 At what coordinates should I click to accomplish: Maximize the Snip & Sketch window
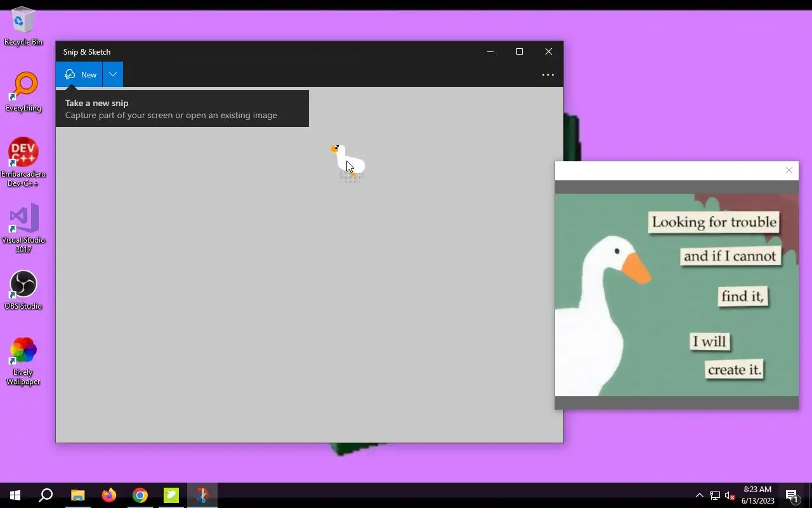click(520, 51)
